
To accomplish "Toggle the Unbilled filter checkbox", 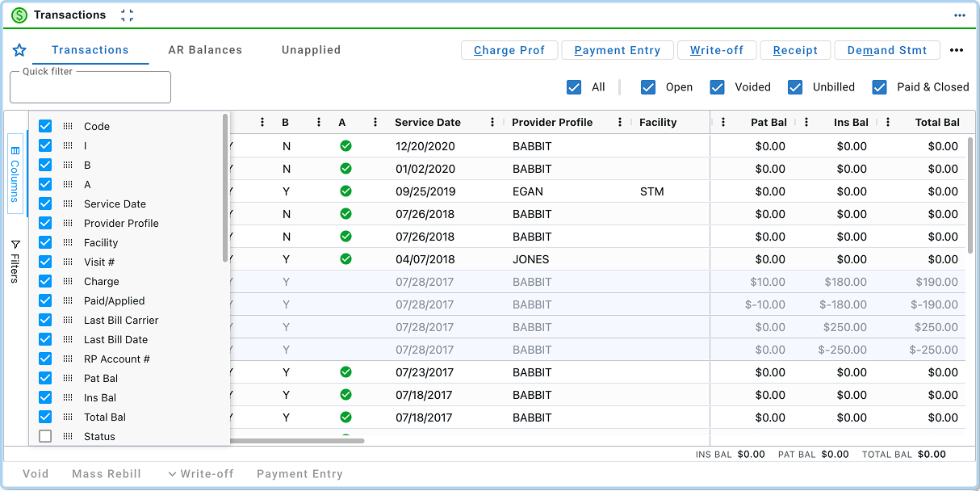I will point(795,87).
